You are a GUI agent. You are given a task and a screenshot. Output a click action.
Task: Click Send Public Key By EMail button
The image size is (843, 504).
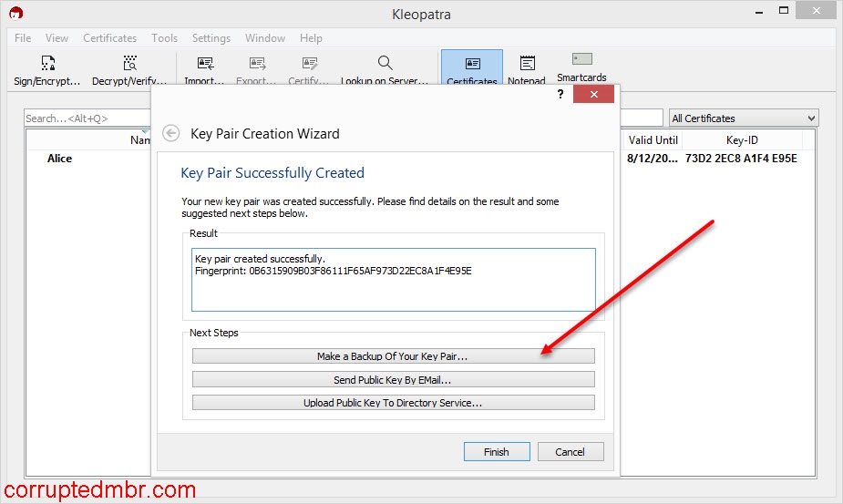tap(393, 380)
